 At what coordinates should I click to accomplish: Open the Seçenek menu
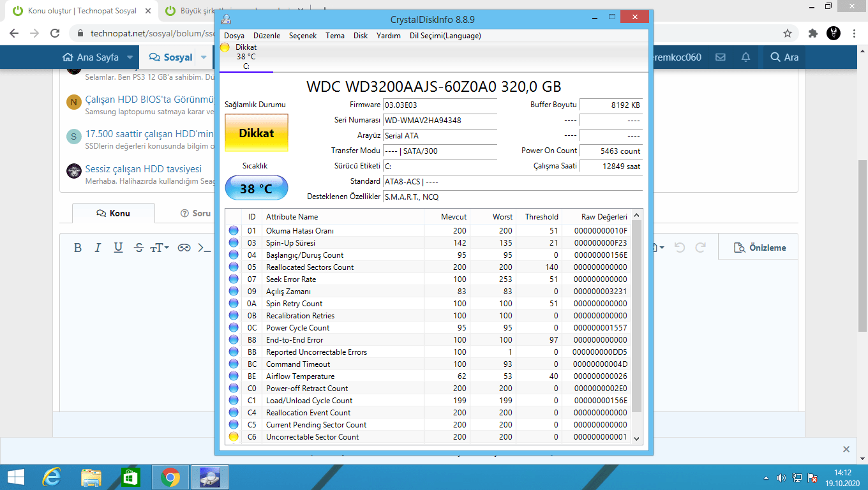click(x=303, y=36)
